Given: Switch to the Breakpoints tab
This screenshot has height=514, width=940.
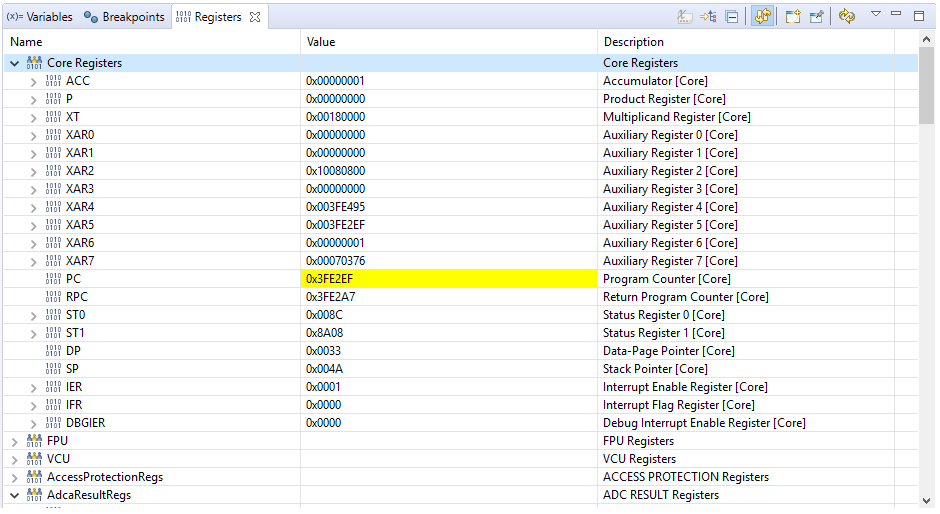Looking at the screenshot, I should click(x=124, y=17).
